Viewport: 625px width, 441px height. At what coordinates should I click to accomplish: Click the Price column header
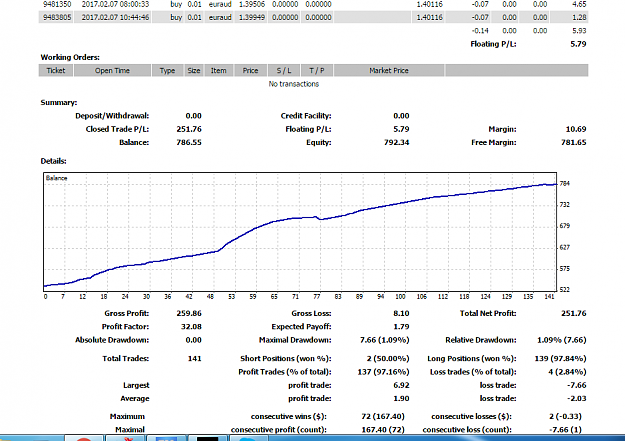click(x=250, y=71)
